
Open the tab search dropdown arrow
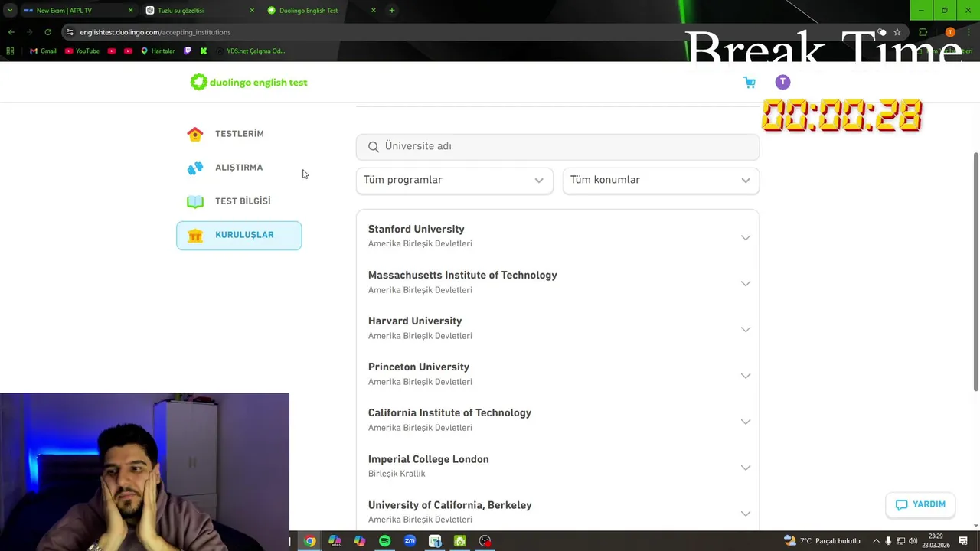[x=10, y=11]
